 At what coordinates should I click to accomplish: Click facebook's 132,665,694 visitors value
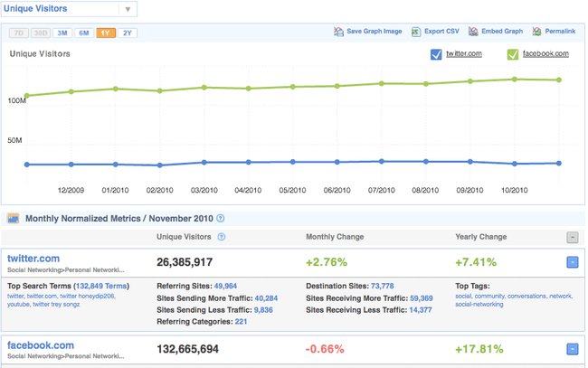[x=187, y=349]
